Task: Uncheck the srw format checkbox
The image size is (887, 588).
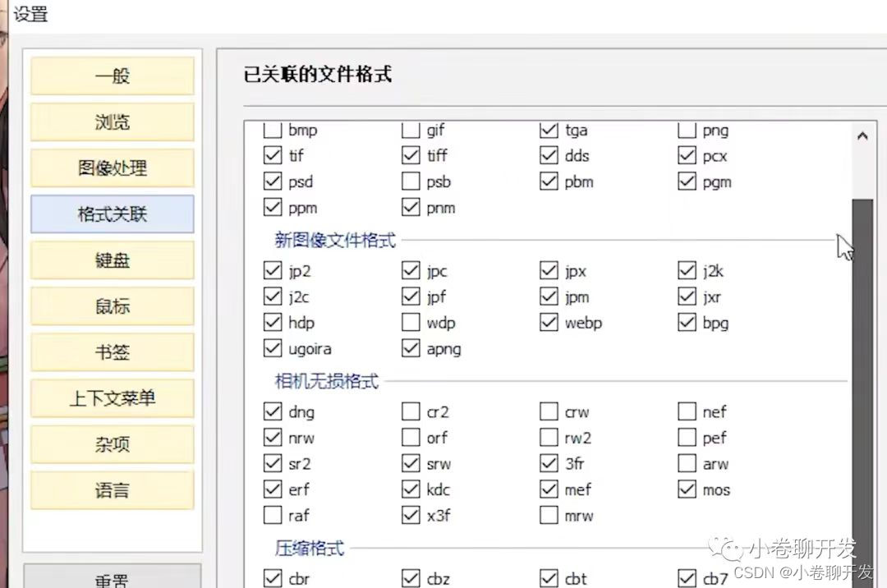Action: (x=411, y=464)
